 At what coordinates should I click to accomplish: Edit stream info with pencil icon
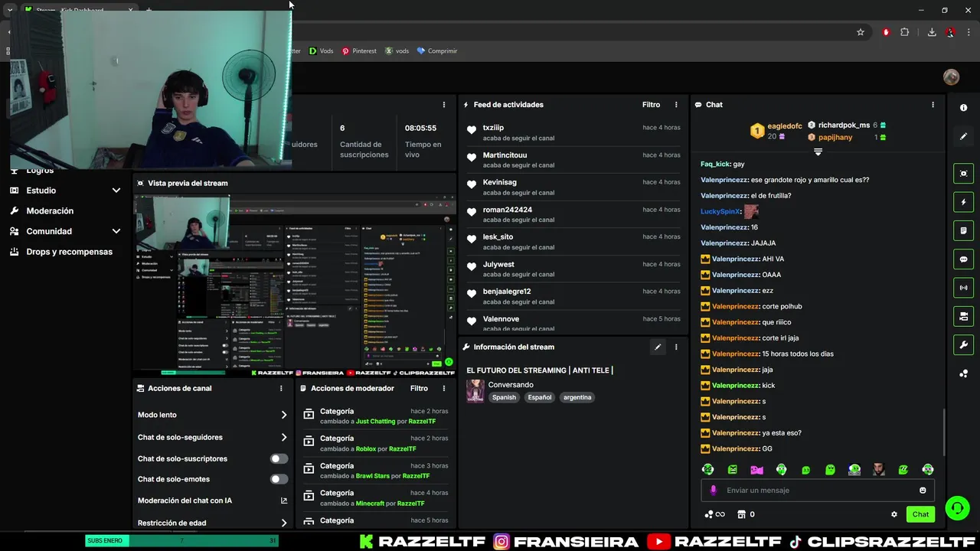[657, 347]
